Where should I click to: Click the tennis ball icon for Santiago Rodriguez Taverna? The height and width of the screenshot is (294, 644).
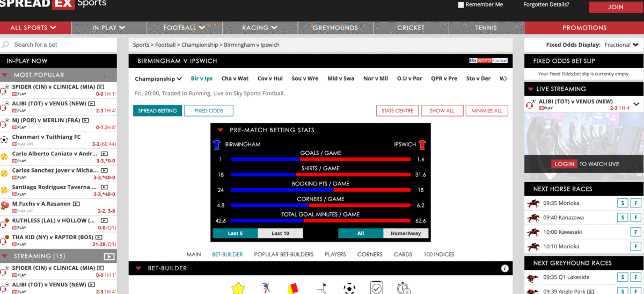click(4, 190)
